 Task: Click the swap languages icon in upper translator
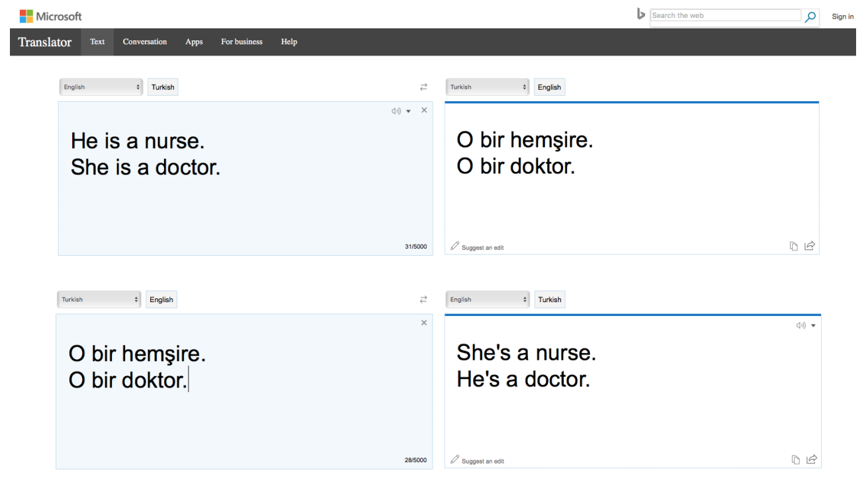[x=423, y=87]
